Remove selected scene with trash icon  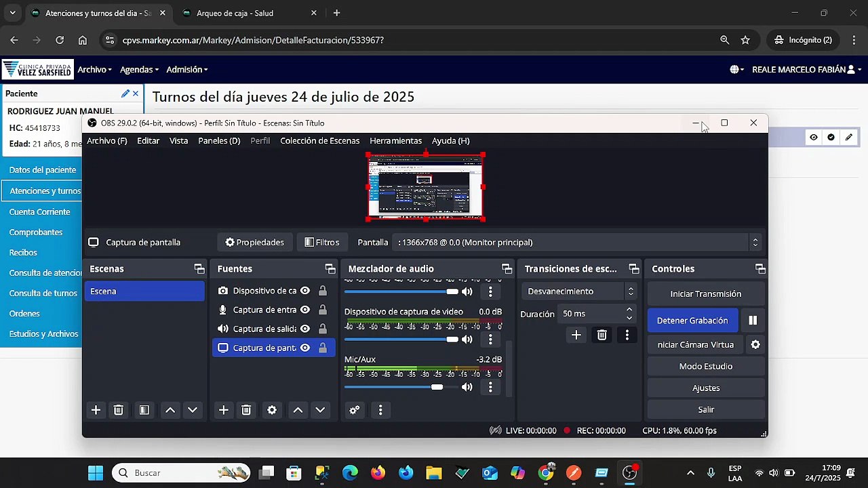[x=118, y=410]
